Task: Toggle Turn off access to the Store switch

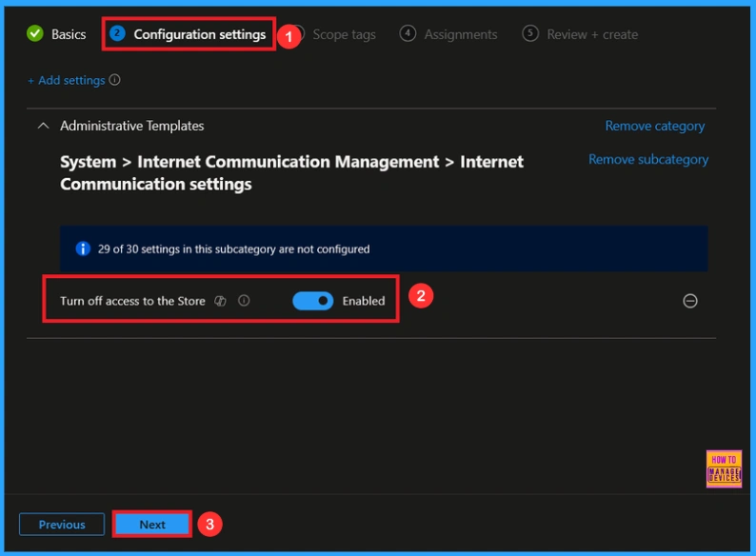Action: (313, 301)
